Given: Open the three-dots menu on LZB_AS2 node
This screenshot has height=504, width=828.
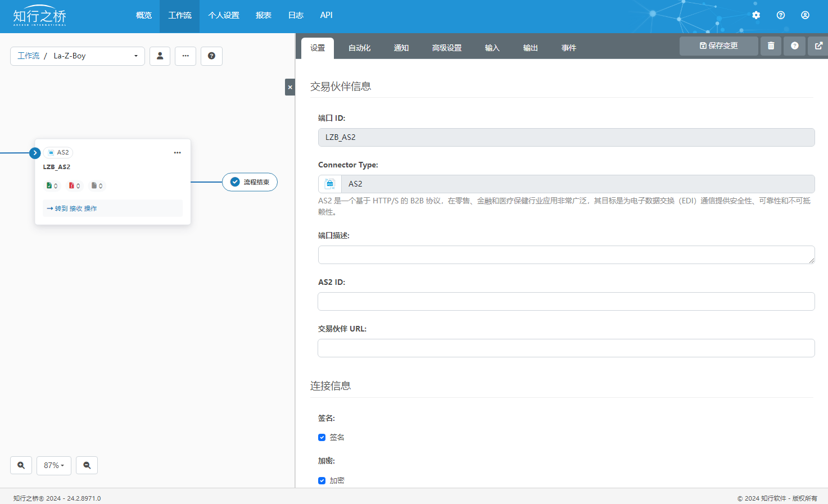Looking at the screenshot, I should pyautogui.click(x=177, y=153).
